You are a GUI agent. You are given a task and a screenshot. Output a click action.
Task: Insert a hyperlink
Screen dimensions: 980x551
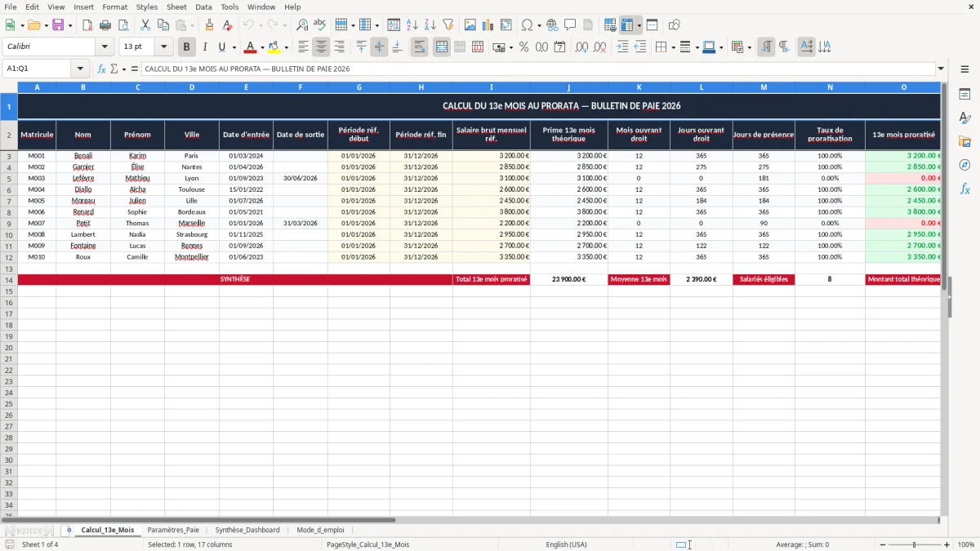[553, 25]
